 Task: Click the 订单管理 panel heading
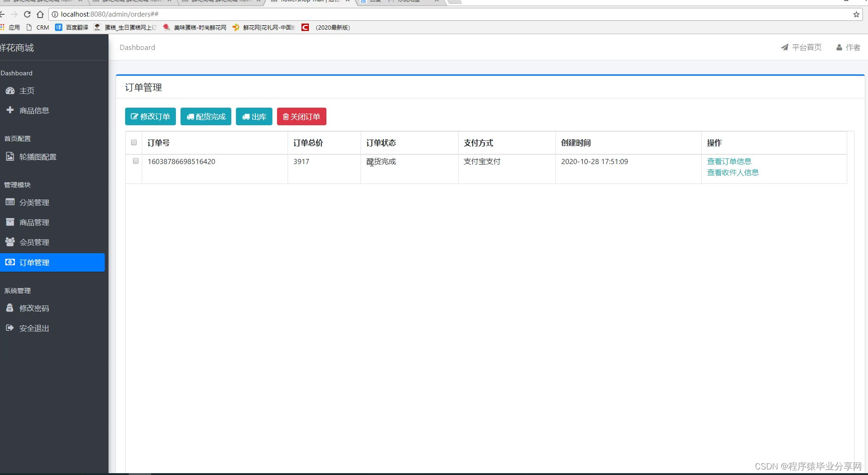click(x=143, y=87)
